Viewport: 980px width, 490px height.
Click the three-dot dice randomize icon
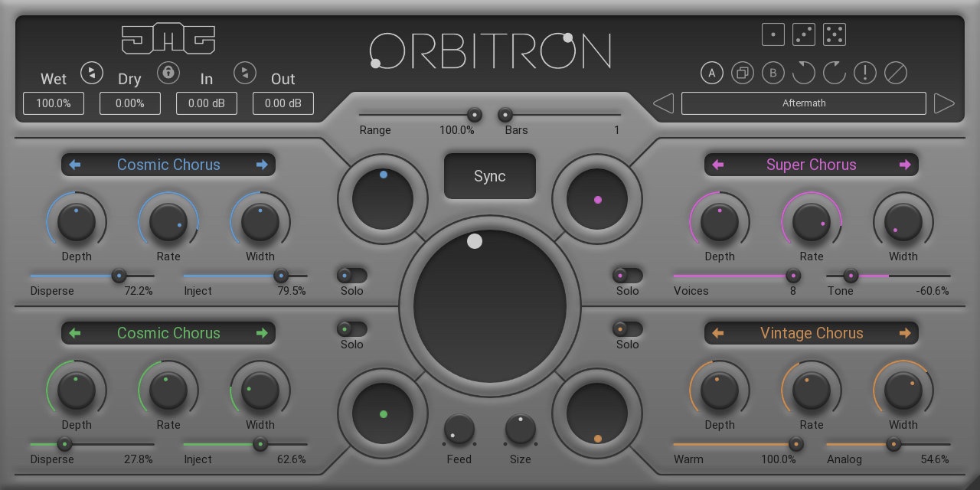(x=804, y=34)
